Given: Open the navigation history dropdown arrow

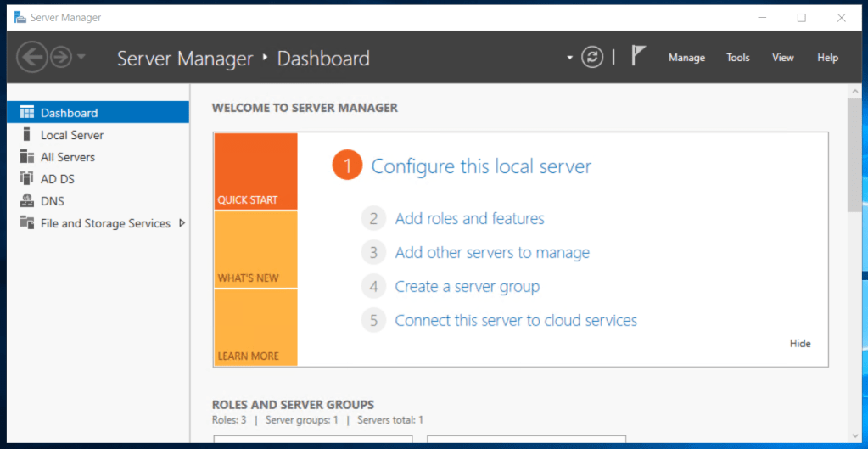Looking at the screenshot, I should [x=81, y=57].
